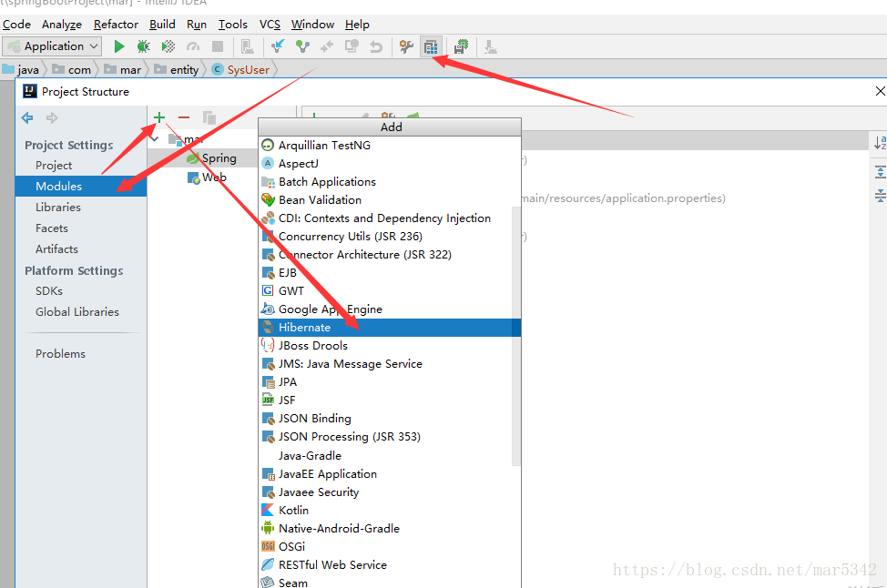The width and height of the screenshot is (887, 588).
Task: Click the undo/revert toolbar icon
Action: pos(376,46)
